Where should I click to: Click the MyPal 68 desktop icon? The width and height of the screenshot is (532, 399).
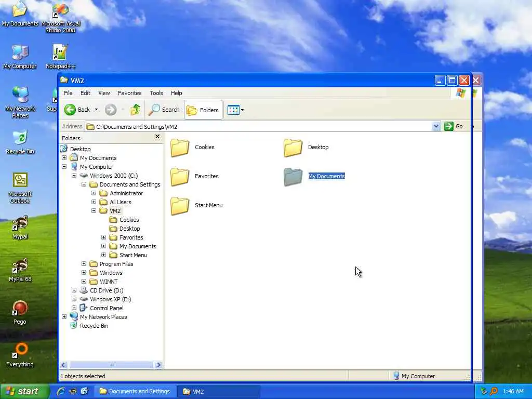pyautogui.click(x=20, y=270)
